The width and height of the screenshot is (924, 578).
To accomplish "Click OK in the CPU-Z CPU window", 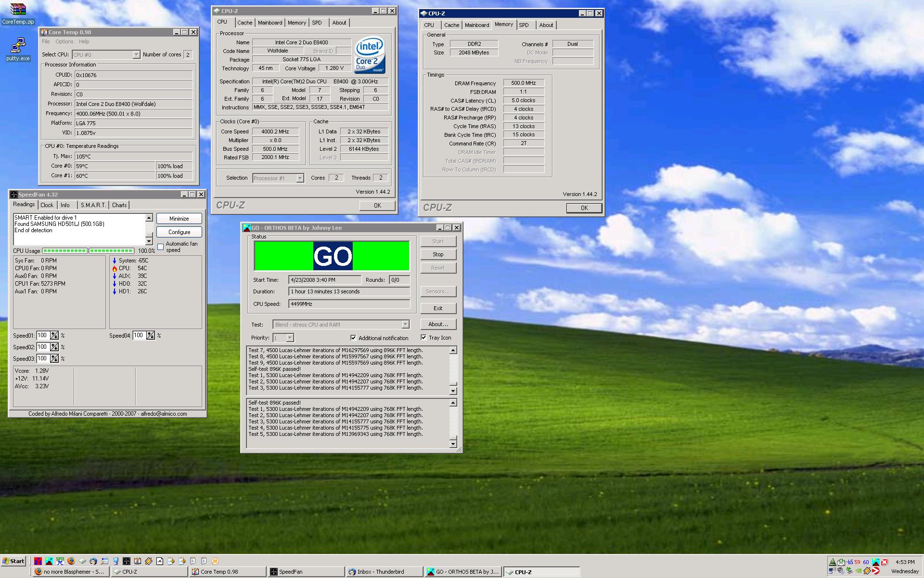I will (377, 206).
